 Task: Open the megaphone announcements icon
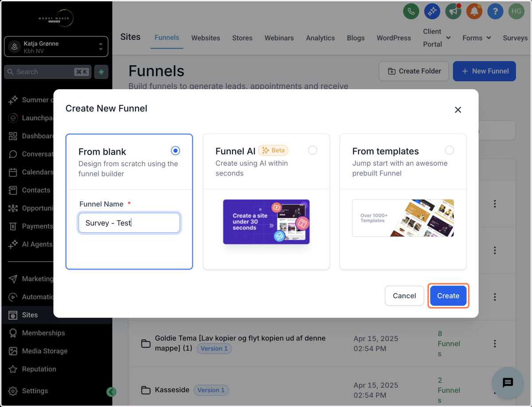pos(453,12)
